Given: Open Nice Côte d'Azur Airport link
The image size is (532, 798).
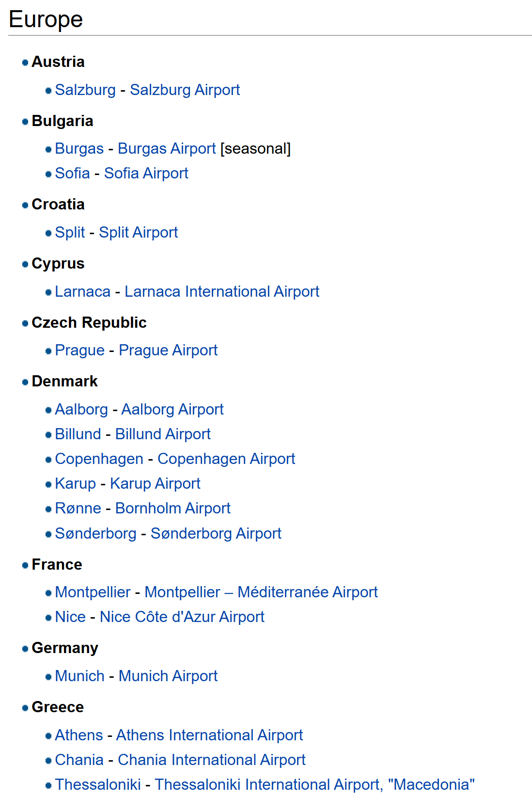Looking at the screenshot, I should [x=182, y=617].
